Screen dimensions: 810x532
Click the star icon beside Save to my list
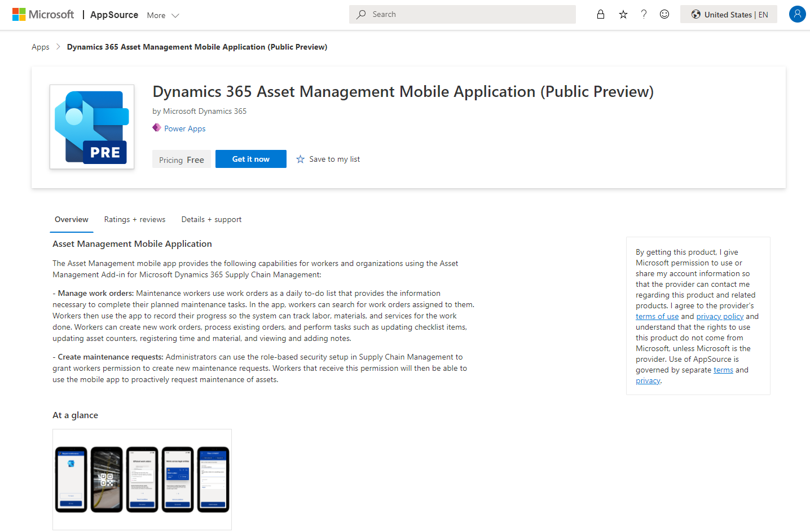301,159
